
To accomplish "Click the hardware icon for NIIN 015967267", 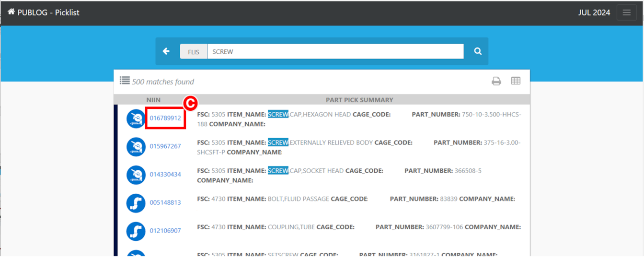I will pyautogui.click(x=136, y=147).
